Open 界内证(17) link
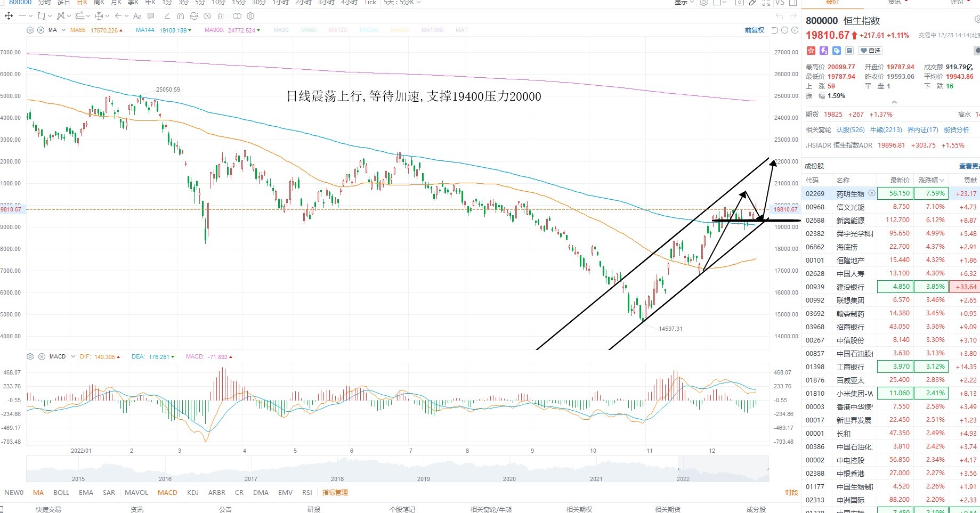Viewport: 980px width, 513px height. point(922,130)
